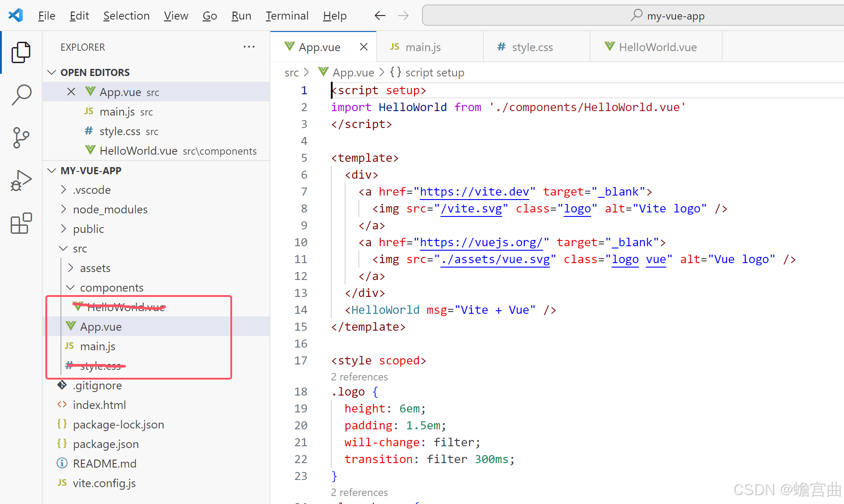This screenshot has height=504, width=844.
Task: Select main.js in the src tree
Action: [x=156, y=346]
